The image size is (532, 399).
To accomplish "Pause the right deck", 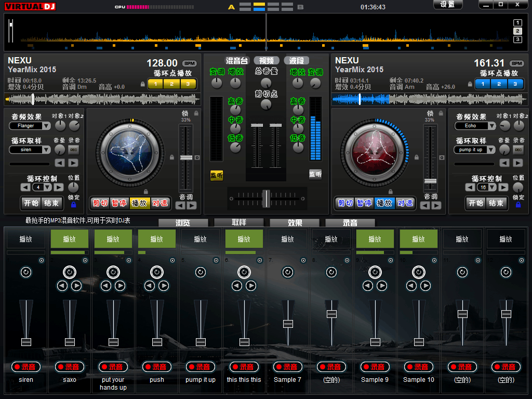I will [x=364, y=203].
